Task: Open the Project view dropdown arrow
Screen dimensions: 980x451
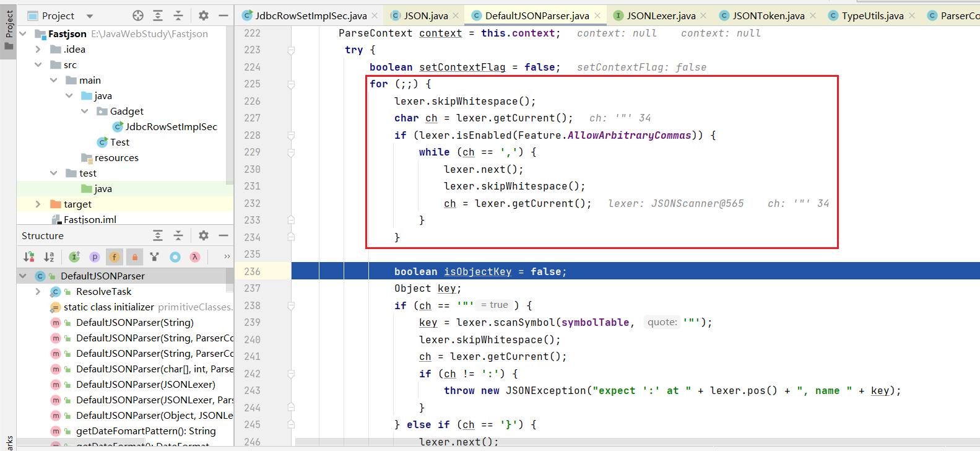Action: 90,16
